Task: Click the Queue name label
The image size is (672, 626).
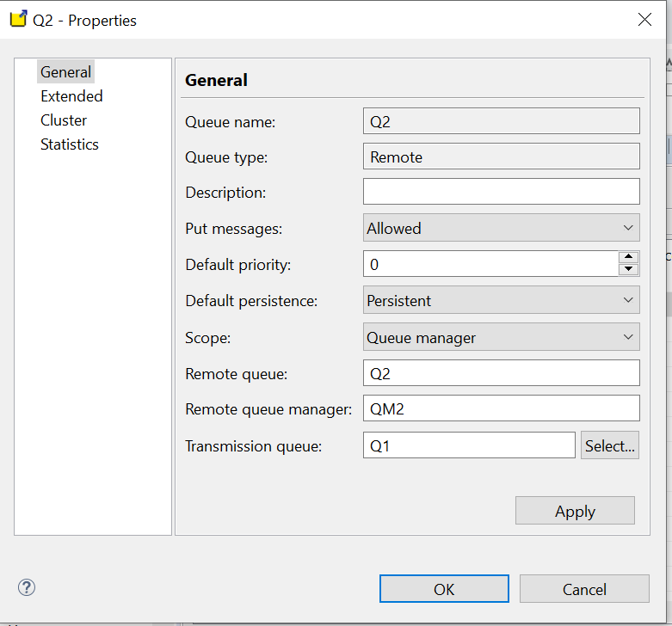Action: pos(230,122)
